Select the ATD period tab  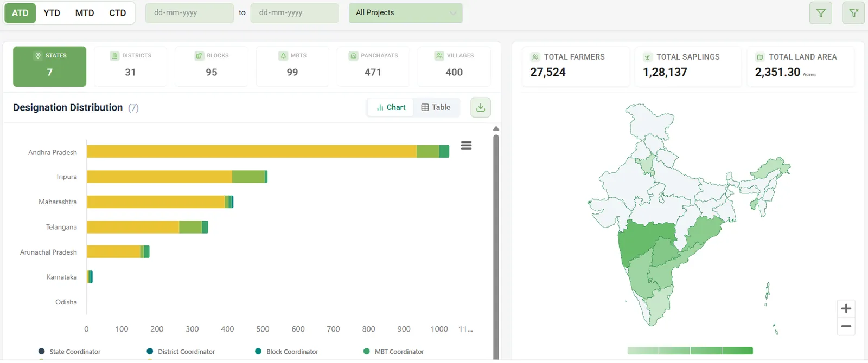[x=20, y=13]
